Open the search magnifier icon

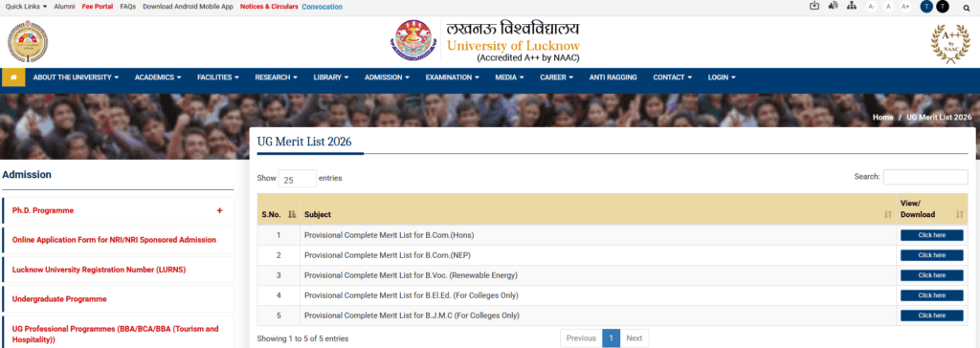[x=967, y=7]
